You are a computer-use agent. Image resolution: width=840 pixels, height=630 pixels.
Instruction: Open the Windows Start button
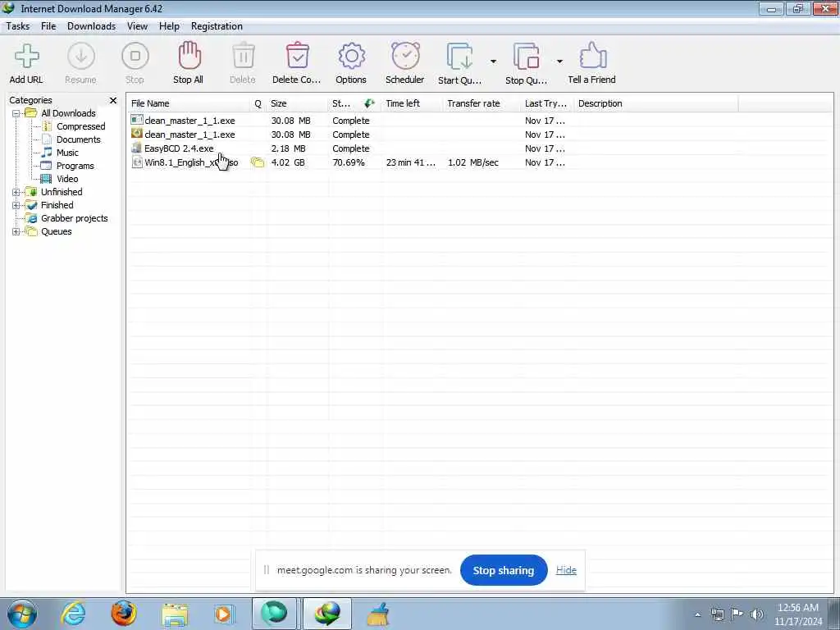22,614
